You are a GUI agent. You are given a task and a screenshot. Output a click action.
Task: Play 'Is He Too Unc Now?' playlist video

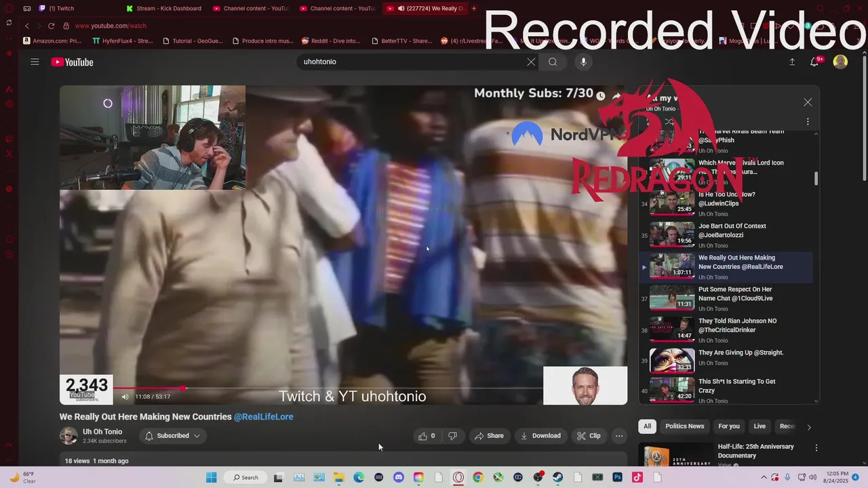coord(726,204)
